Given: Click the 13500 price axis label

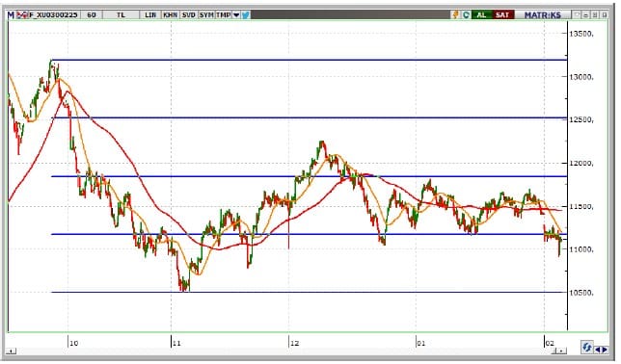Looking at the screenshot, I should [x=581, y=34].
